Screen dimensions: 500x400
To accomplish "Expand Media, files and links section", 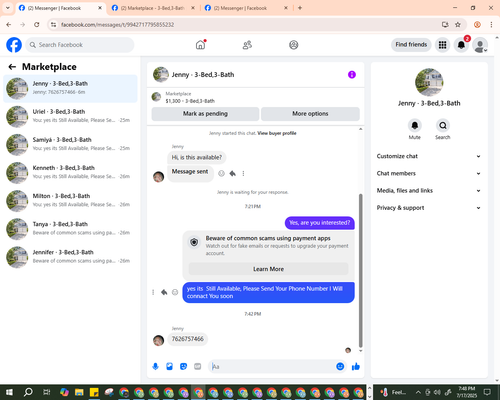I will (429, 191).
